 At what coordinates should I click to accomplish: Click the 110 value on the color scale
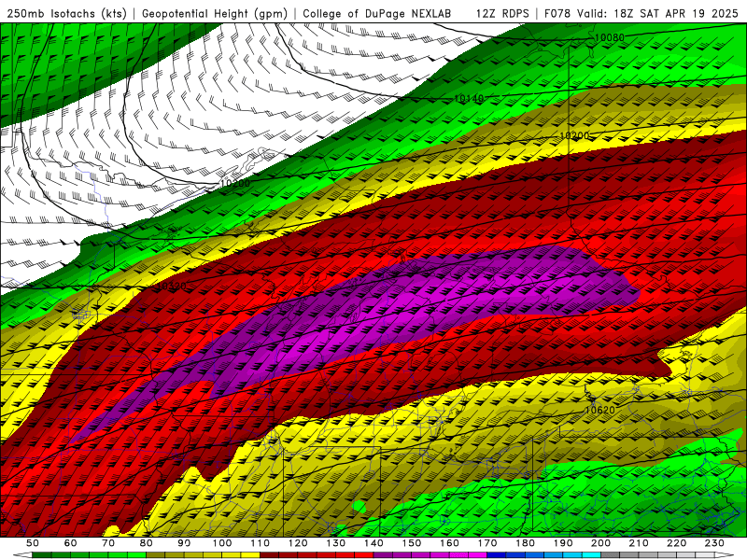click(260, 543)
